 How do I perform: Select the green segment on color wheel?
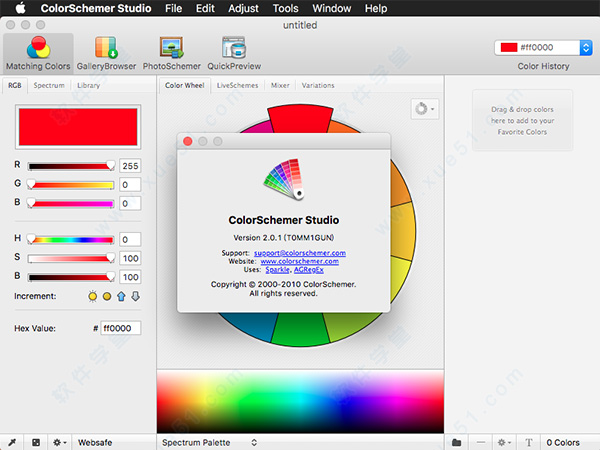300,329
